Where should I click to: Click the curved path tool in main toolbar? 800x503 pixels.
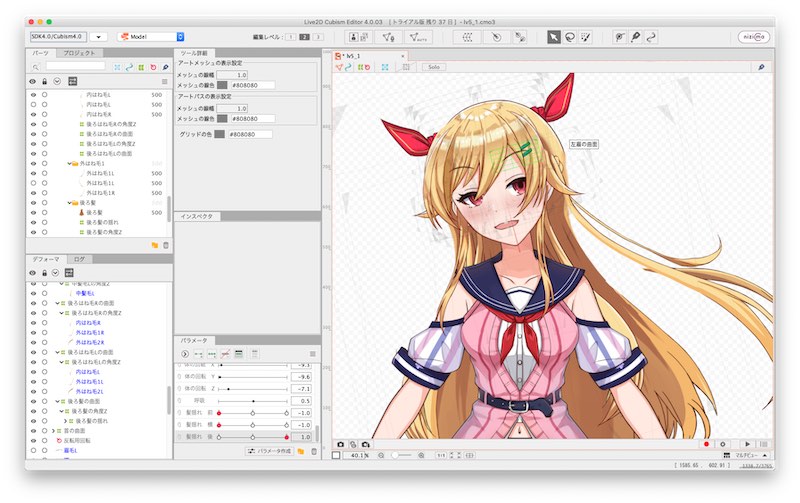(x=651, y=37)
